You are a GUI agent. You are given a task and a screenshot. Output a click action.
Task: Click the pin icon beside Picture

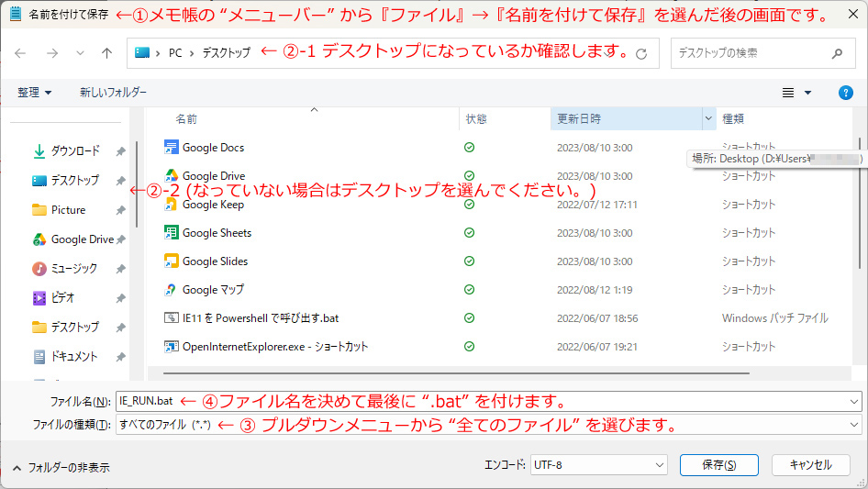120,210
